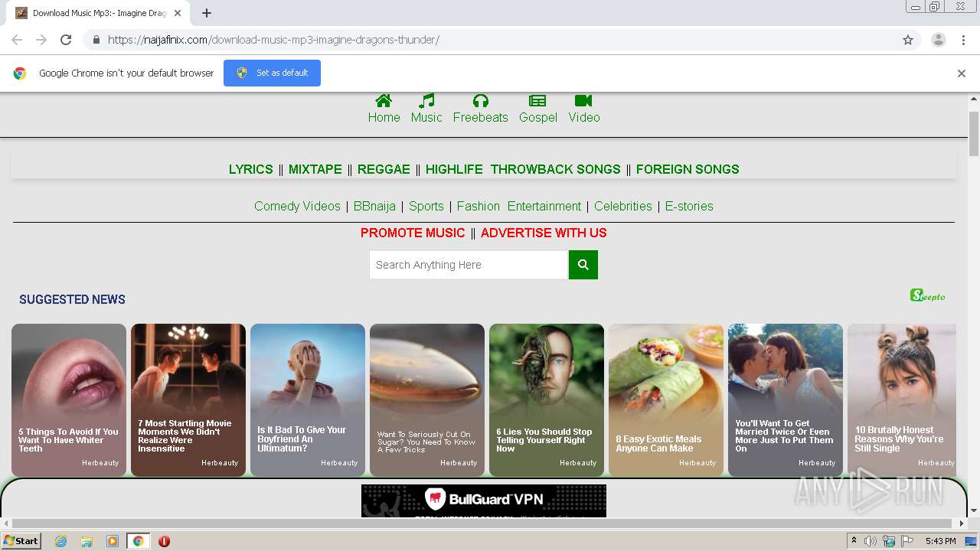Image resolution: width=980 pixels, height=551 pixels.
Task: Open the whiter teeth article card
Action: coord(69,399)
